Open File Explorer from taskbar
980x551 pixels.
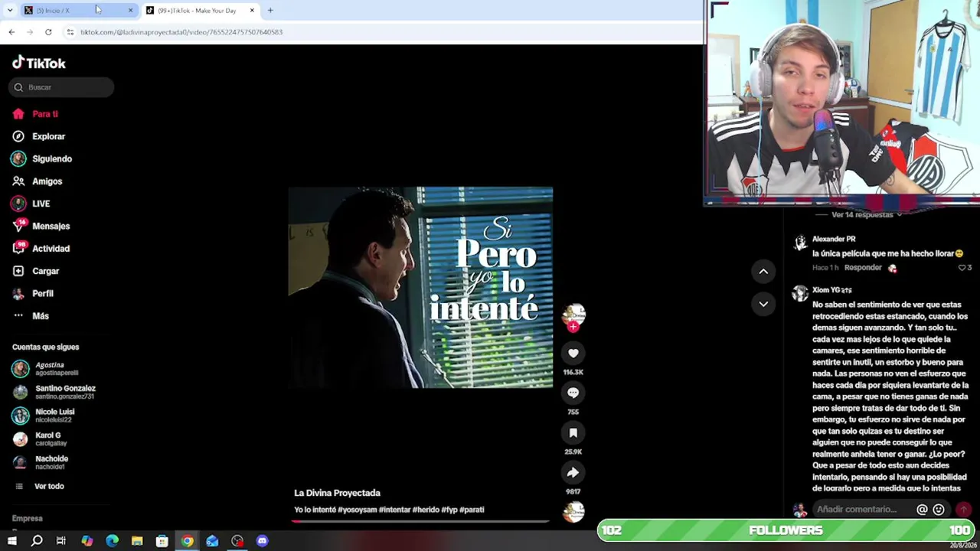coord(137,541)
